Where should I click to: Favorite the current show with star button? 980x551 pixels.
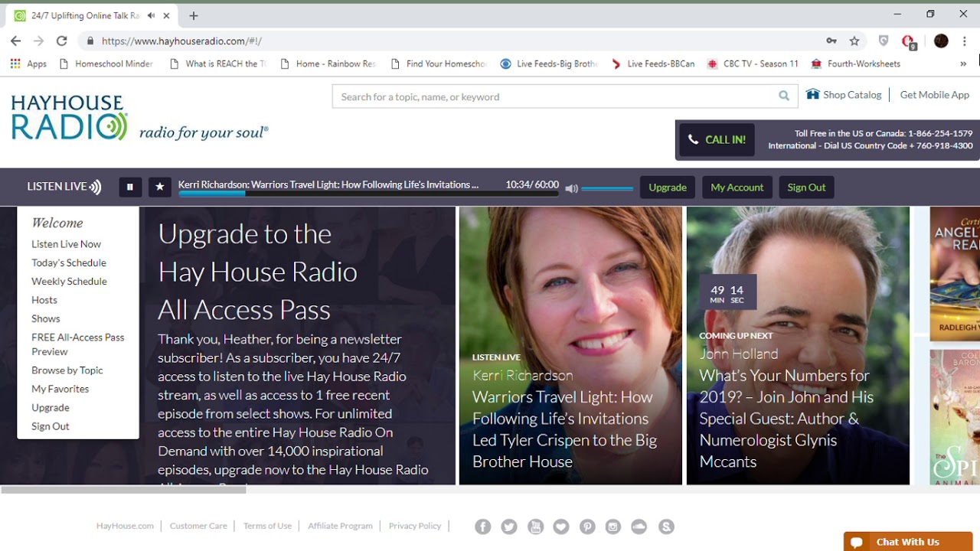(x=160, y=187)
